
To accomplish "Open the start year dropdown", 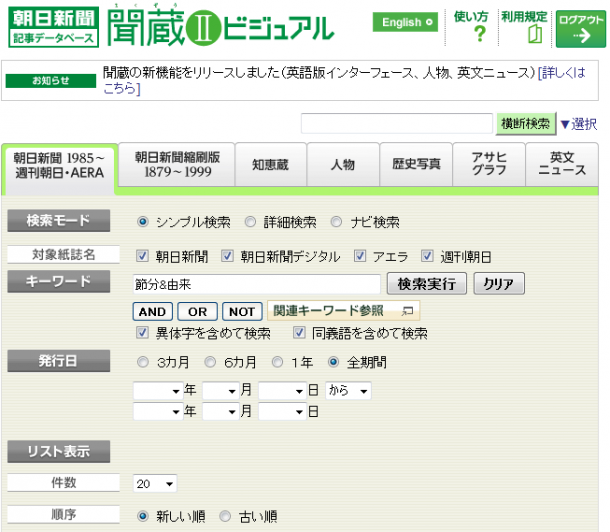I will (158, 390).
